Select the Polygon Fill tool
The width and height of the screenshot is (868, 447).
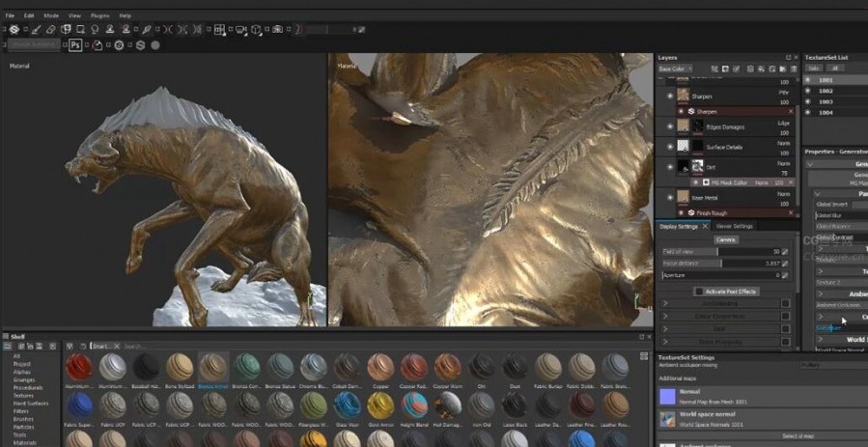[x=81, y=29]
